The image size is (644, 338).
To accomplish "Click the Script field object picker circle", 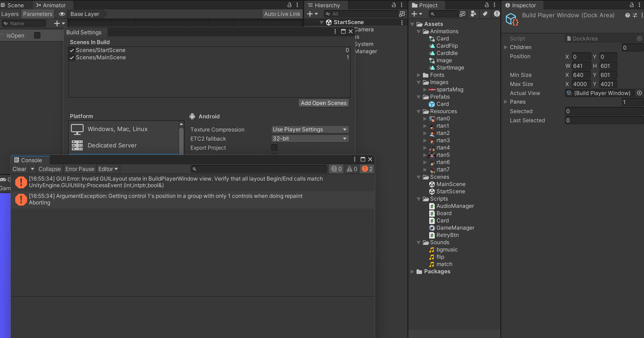I will pos(639,38).
